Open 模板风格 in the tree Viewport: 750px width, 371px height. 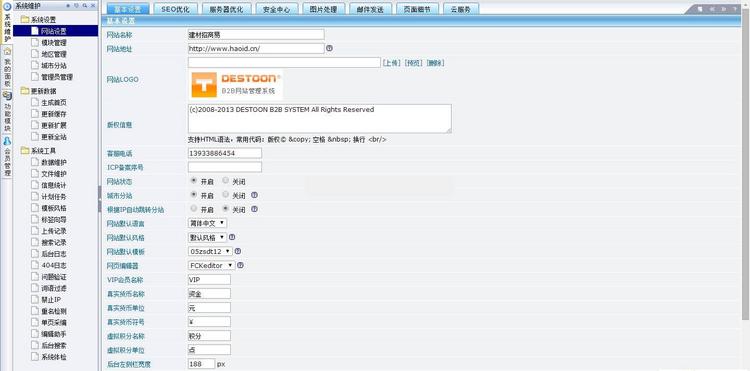point(54,208)
